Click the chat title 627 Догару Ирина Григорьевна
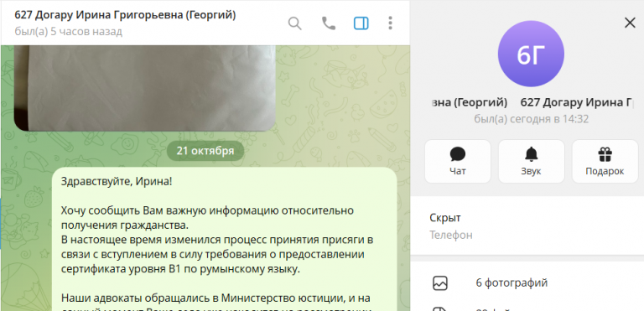The image size is (644, 311). [125, 15]
